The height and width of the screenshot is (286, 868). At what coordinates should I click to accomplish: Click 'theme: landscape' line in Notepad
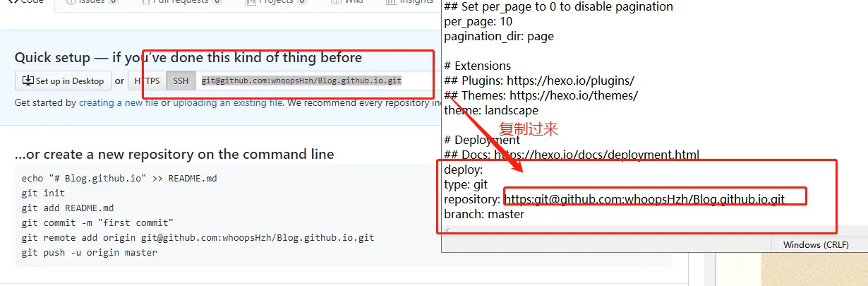[x=491, y=110]
